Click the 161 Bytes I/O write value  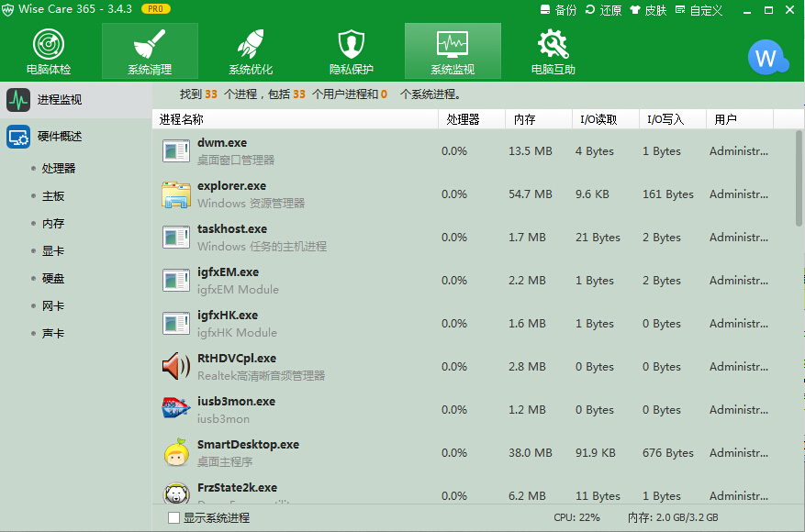pos(668,194)
